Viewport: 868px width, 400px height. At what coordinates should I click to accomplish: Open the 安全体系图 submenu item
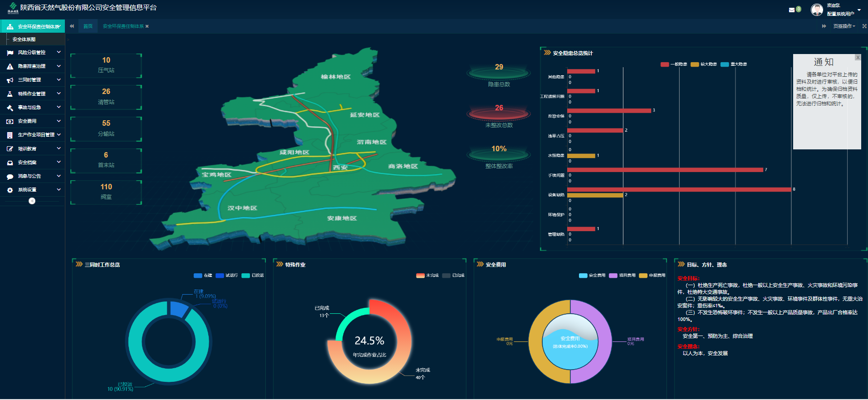[x=24, y=40]
